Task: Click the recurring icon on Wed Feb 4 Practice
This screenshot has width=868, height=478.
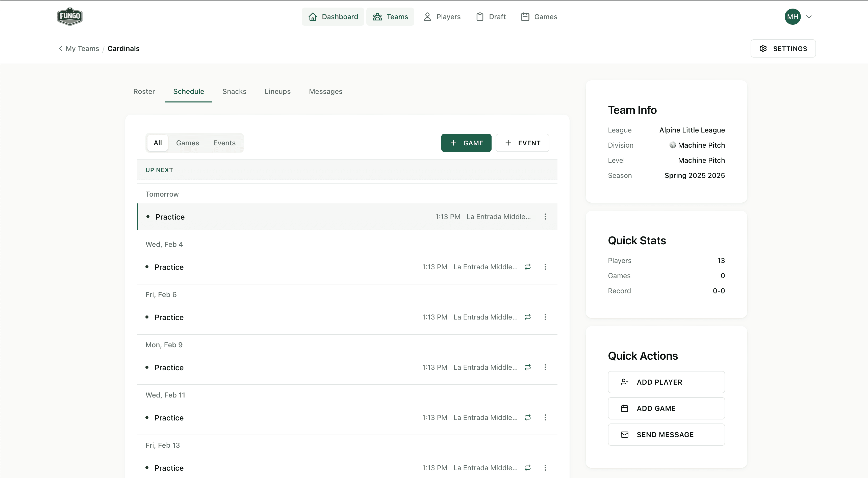Action: pyautogui.click(x=528, y=267)
